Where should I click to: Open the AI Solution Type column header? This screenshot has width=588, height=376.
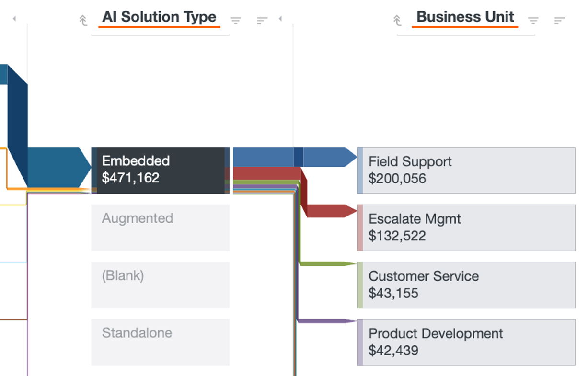click(x=159, y=17)
